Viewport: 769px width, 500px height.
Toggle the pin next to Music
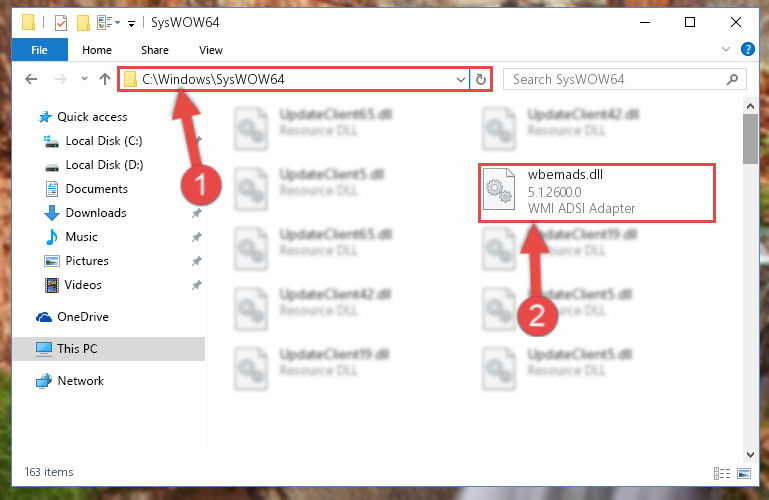(197, 237)
